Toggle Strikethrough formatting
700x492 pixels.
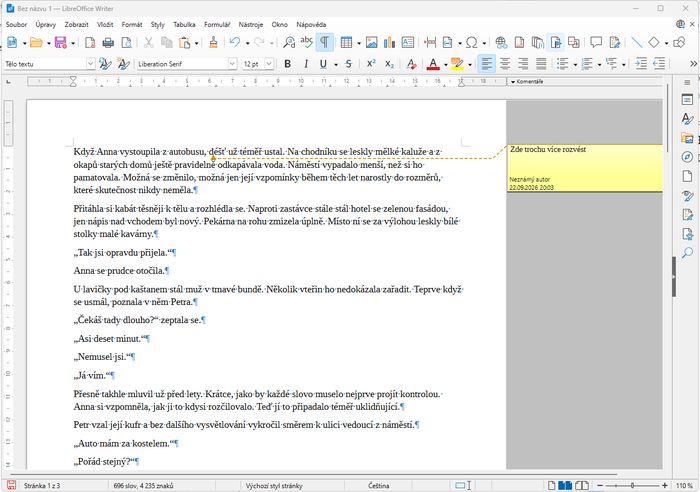[x=349, y=64]
